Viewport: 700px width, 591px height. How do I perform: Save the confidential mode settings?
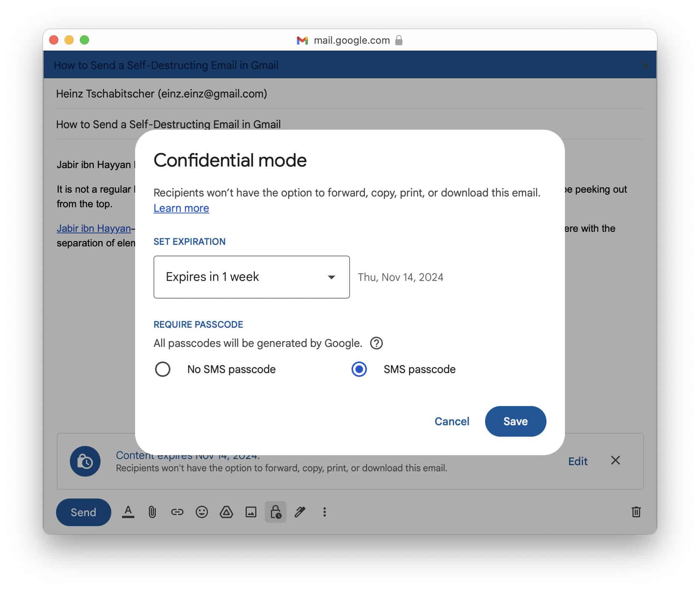pos(515,421)
